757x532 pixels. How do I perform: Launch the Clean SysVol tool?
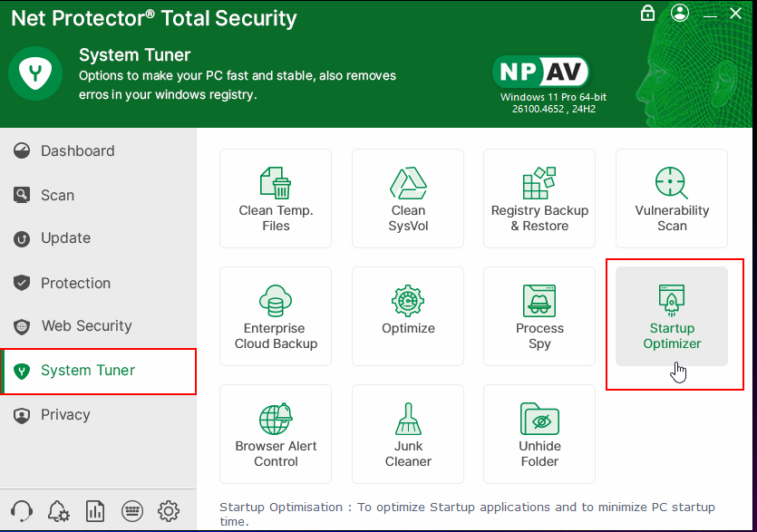408,198
